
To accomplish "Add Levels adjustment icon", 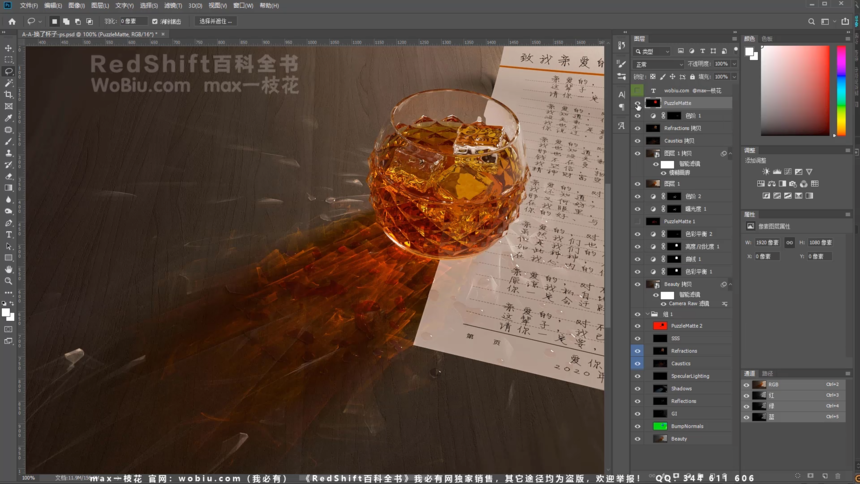I will (x=777, y=172).
